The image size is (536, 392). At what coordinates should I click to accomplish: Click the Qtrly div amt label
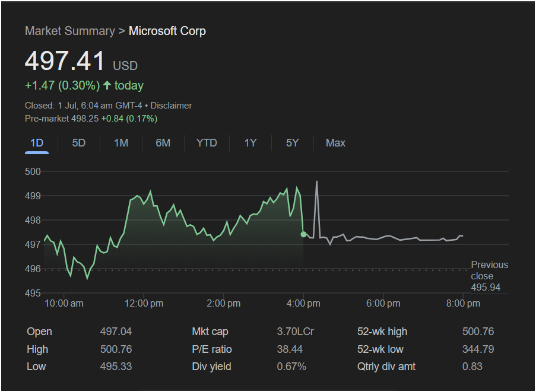(386, 366)
